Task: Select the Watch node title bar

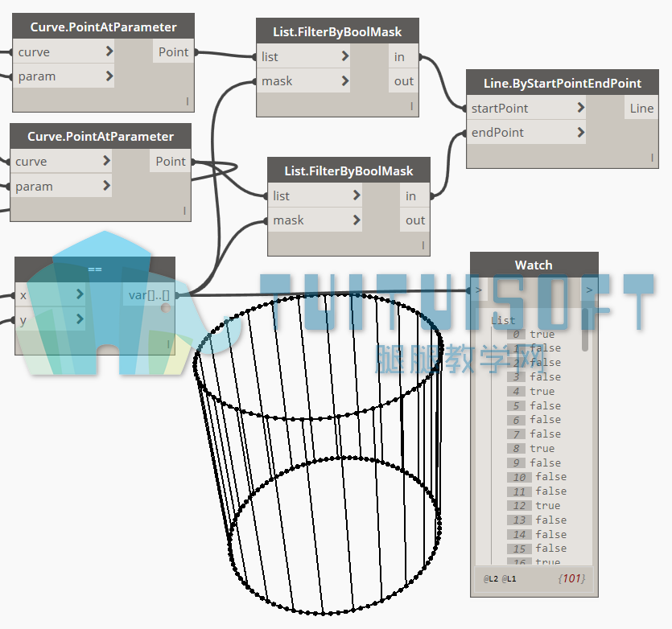Action: 534,265
